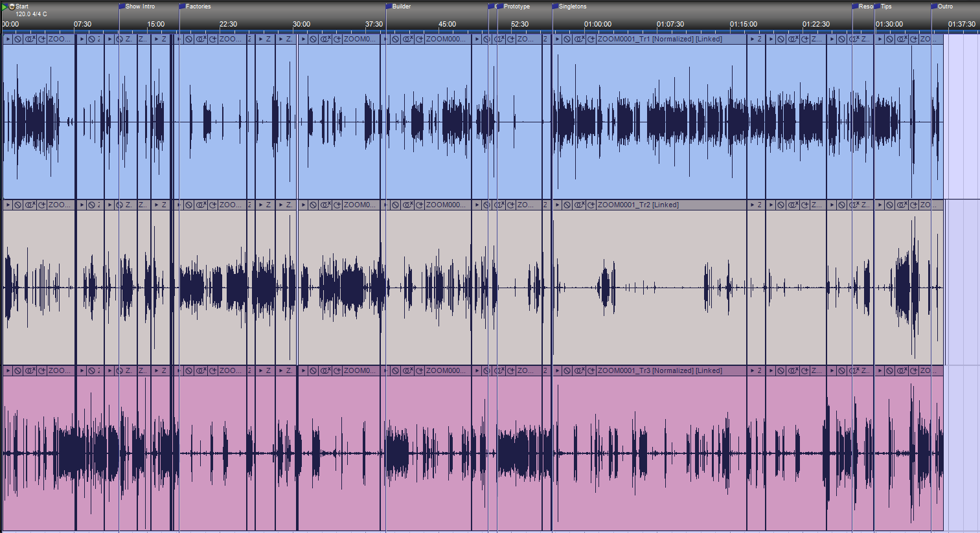This screenshot has width=980, height=533.
Task: Mute the blue-track ZOOM0... clip
Action: click(313, 39)
